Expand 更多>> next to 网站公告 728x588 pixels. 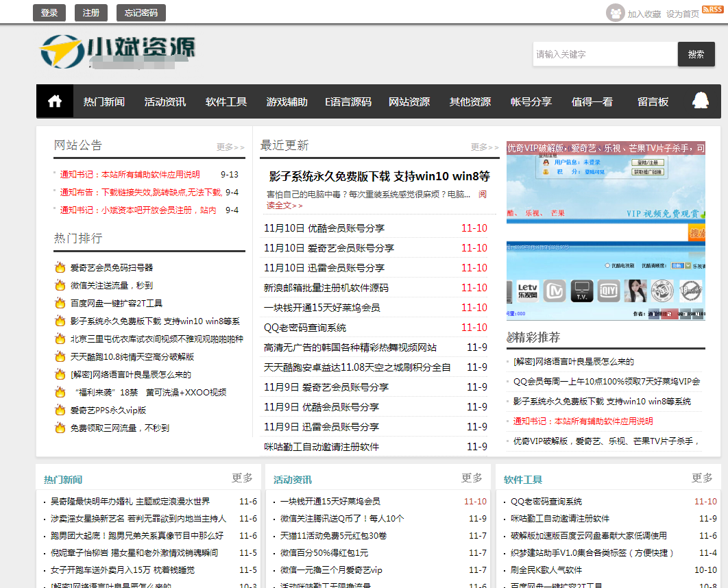[x=230, y=147]
